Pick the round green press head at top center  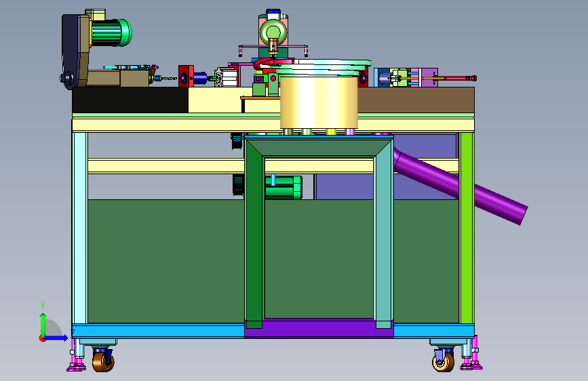273,33
